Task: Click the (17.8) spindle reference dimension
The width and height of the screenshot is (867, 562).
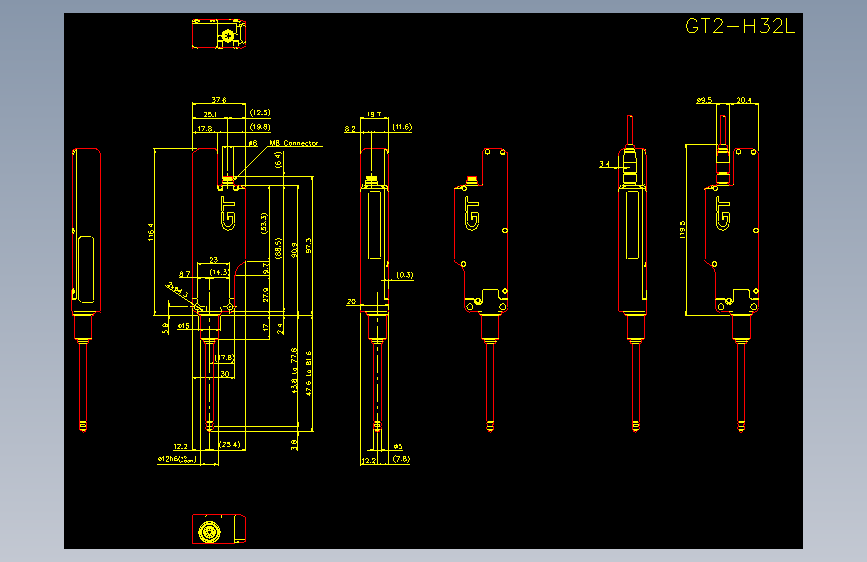Action: tap(224, 358)
